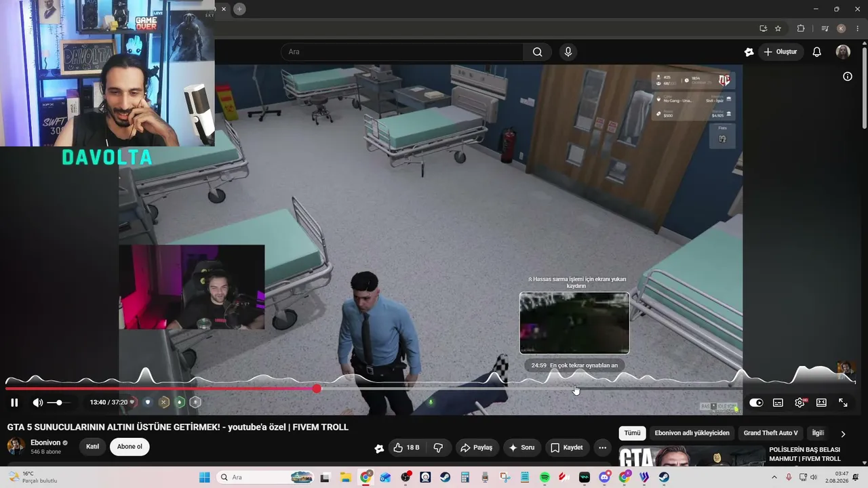
Task: Open Windows notification center bell
Action: (x=856, y=477)
